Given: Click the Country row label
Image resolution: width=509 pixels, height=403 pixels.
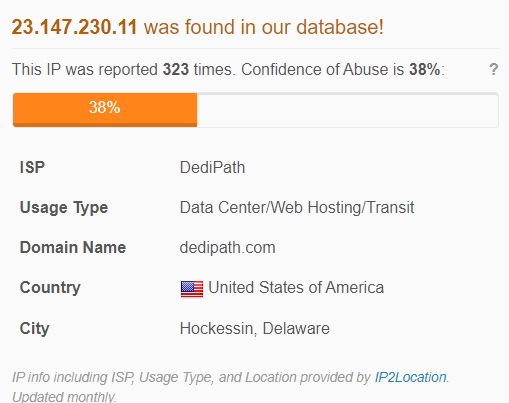Looking at the screenshot, I should pos(50,288).
